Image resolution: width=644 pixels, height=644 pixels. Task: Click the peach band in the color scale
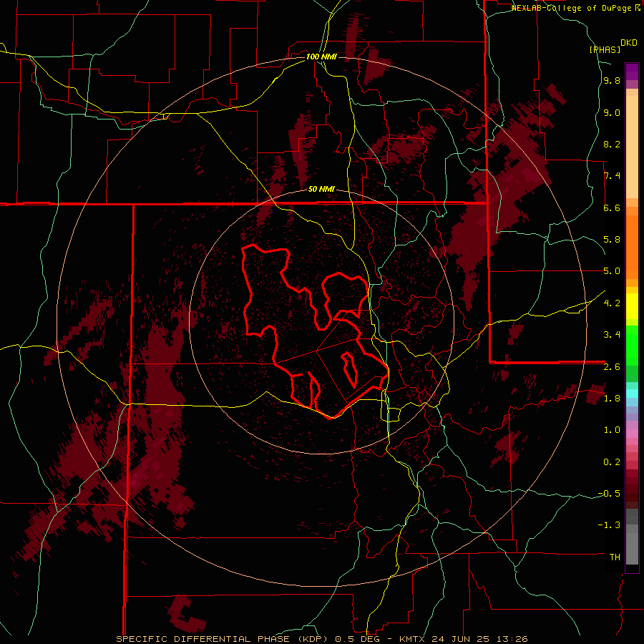[632, 147]
